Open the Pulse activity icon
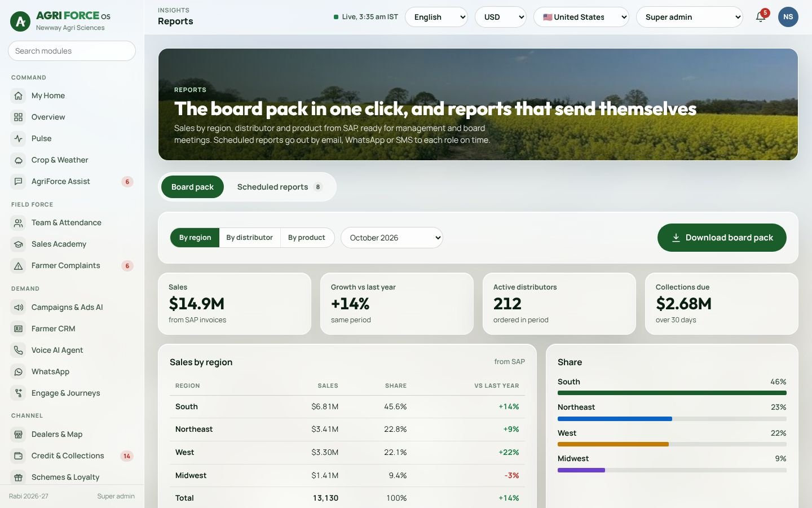The height and width of the screenshot is (508, 812). tap(19, 139)
